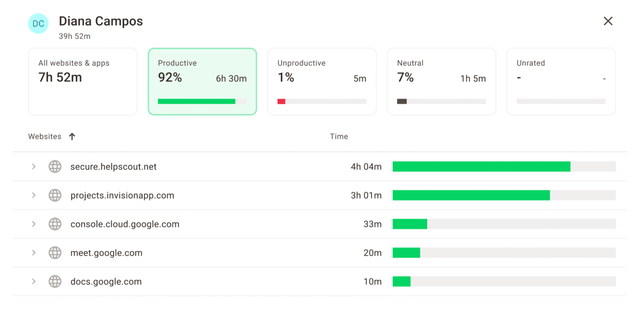Expand the meet.google.com website row
The height and width of the screenshot is (309, 644).
pyautogui.click(x=34, y=253)
